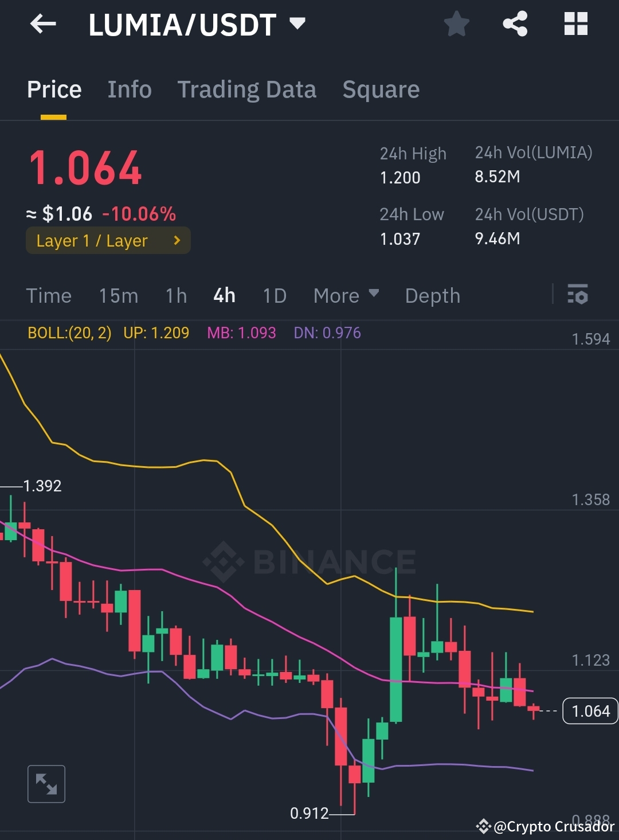Screen dimensions: 619x840
Task: Expand chart with fullscreen icon
Action: pyautogui.click(x=46, y=783)
